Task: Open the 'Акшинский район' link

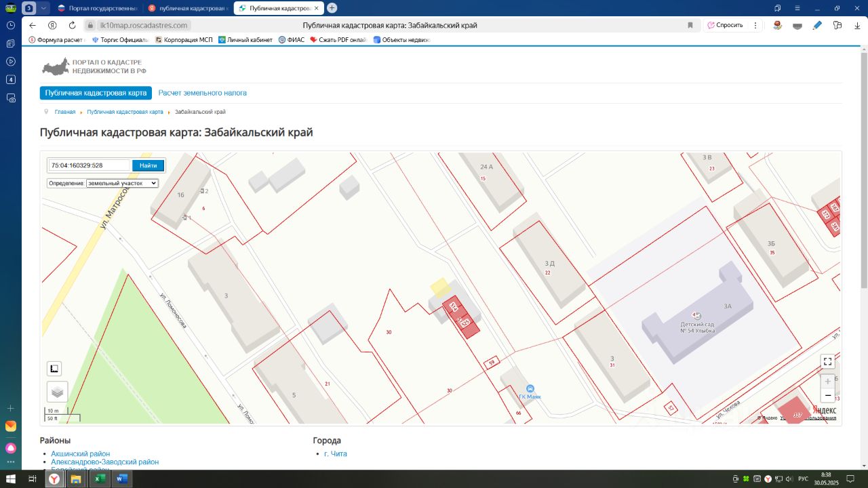Action: (x=81, y=453)
